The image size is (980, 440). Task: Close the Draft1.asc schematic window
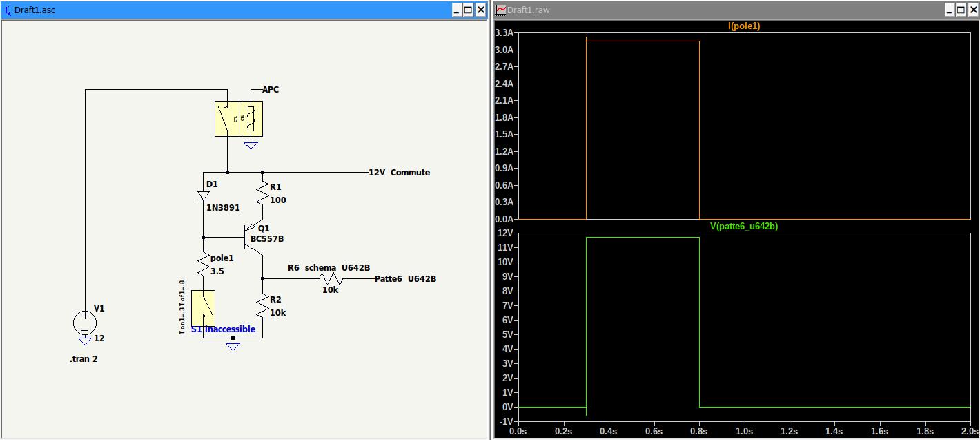click(480, 10)
